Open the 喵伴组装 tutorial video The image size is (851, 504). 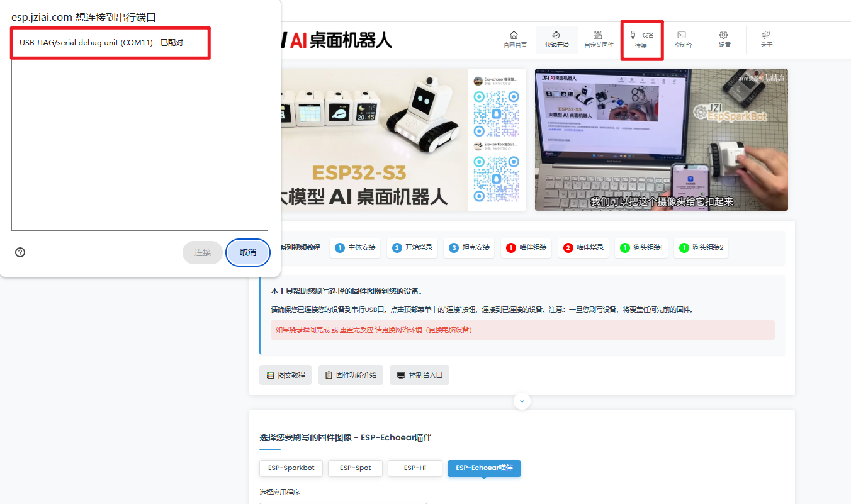click(527, 248)
